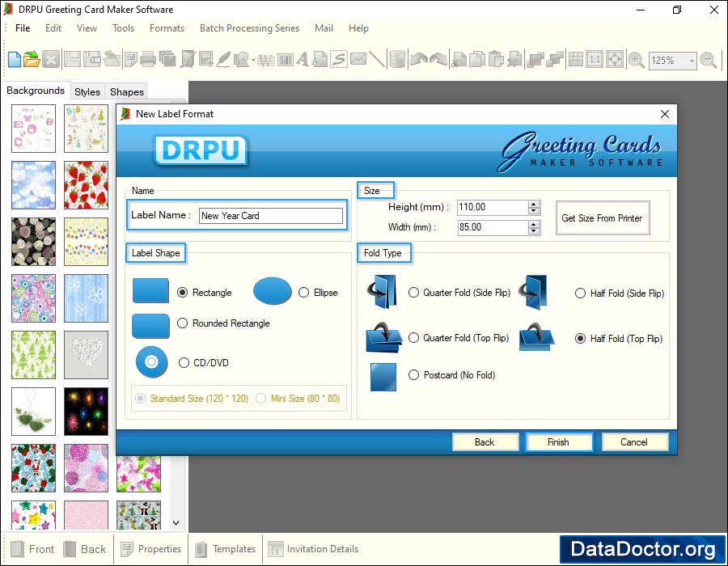Image resolution: width=728 pixels, height=566 pixels.
Task: Click the Label Name text field
Action: [x=271, y=216]
